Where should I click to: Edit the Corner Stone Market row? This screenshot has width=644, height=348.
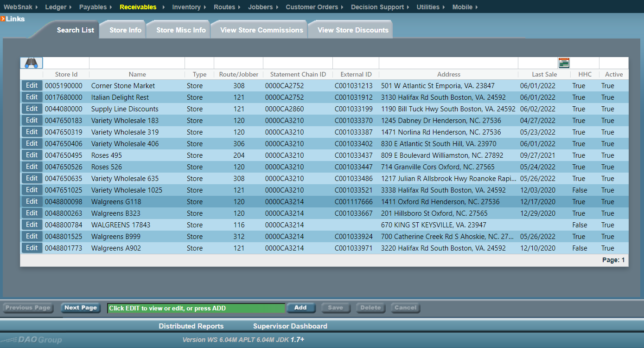(x=32, y=86)
